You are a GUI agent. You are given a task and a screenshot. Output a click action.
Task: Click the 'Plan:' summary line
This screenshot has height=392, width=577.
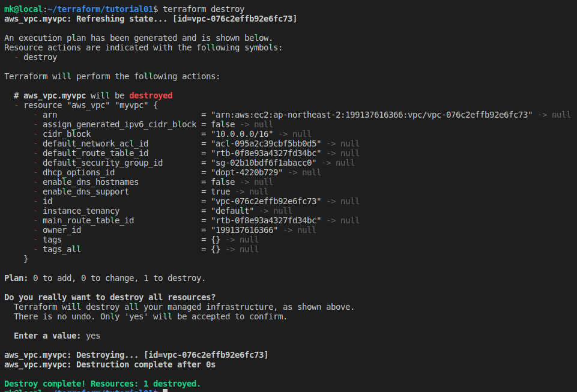[105, 279]
